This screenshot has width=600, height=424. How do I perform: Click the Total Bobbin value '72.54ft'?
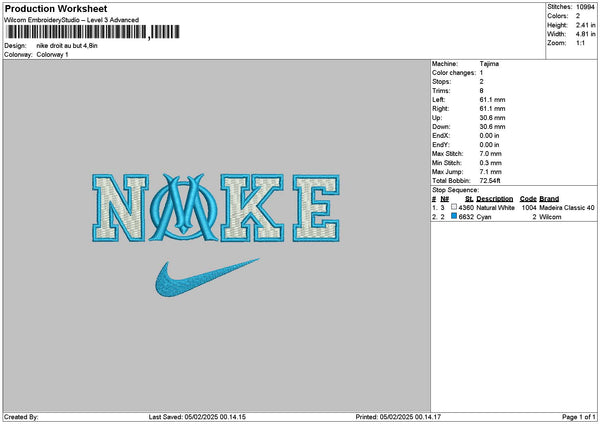pos(490,180)
